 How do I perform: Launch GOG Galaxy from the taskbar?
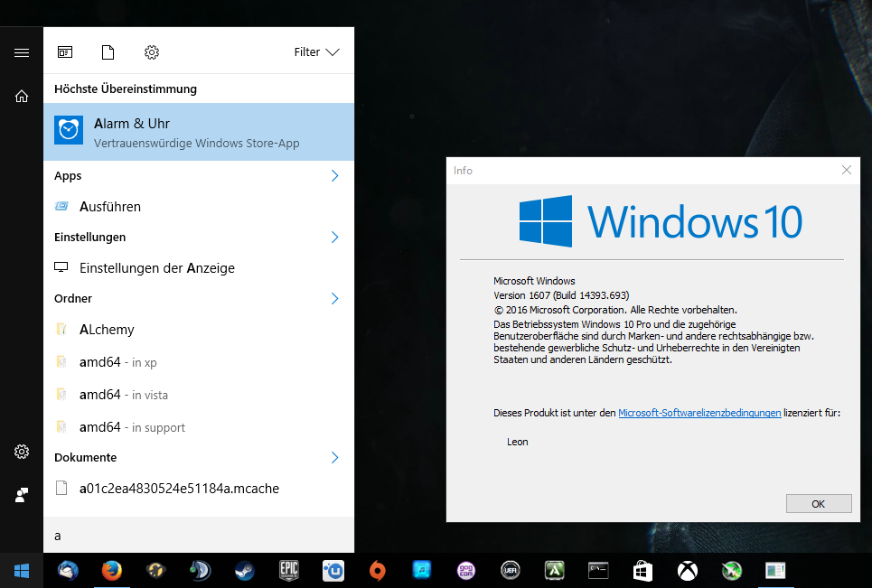(x=466, y=571)
